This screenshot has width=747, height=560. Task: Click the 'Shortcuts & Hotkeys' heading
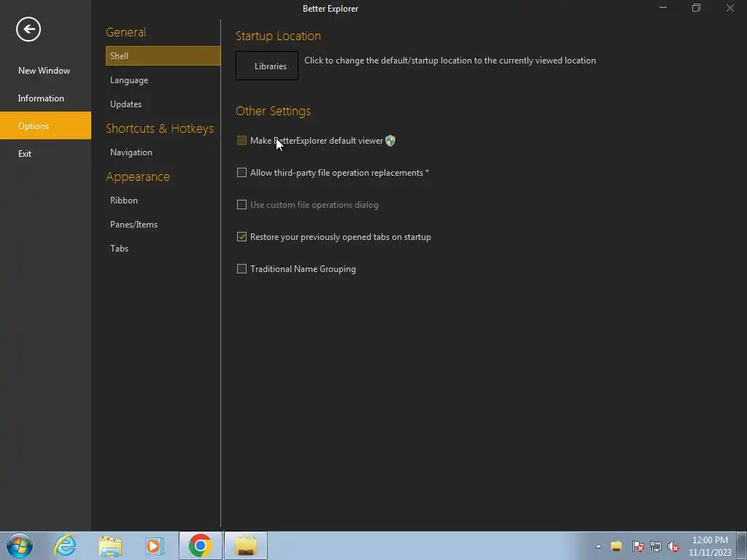tap(160, 128)
